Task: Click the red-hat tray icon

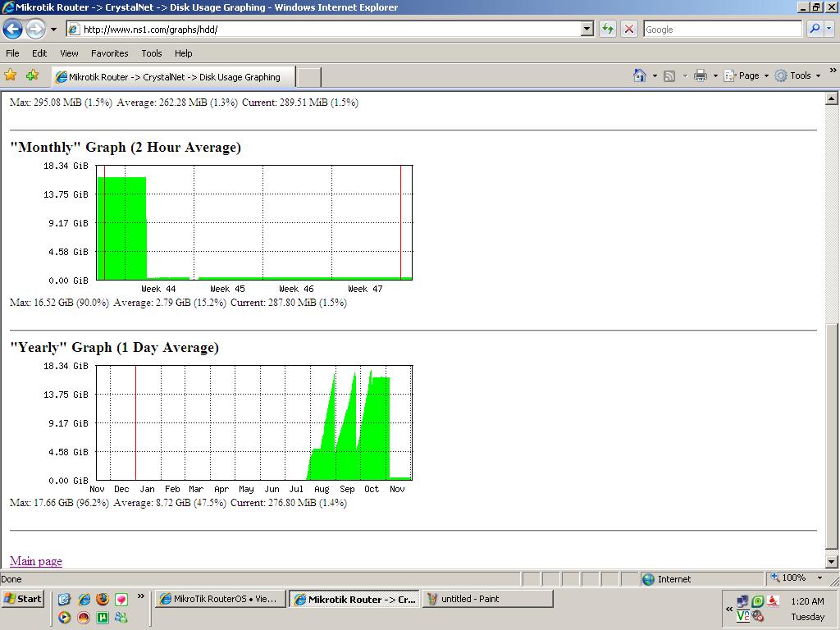Action: pyautogui.click(x=773, y=601)
